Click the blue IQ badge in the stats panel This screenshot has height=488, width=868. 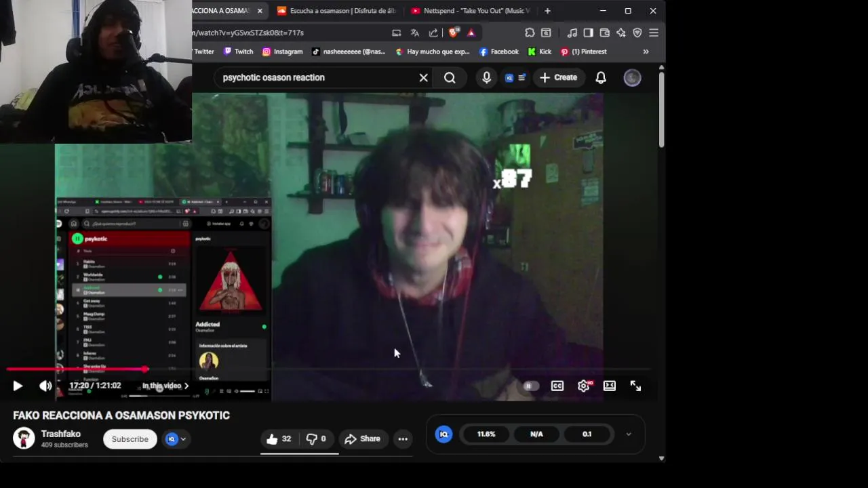pos(443,434)
